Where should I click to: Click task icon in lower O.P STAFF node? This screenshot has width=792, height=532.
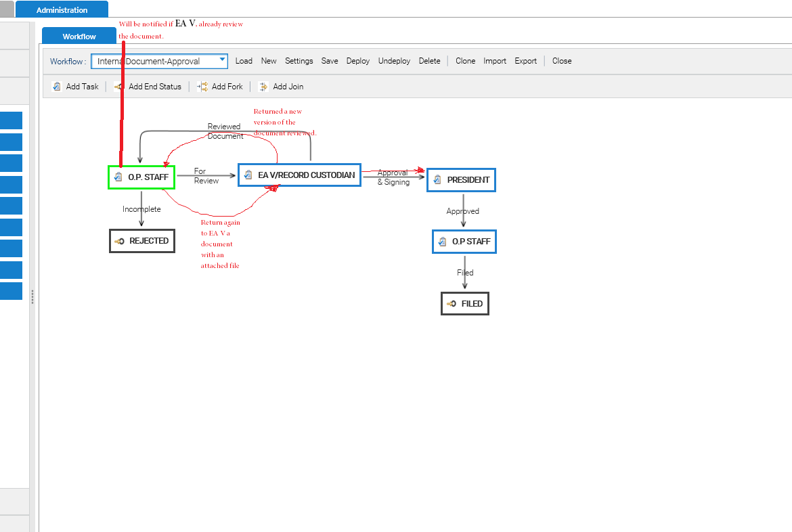[442, 242]
